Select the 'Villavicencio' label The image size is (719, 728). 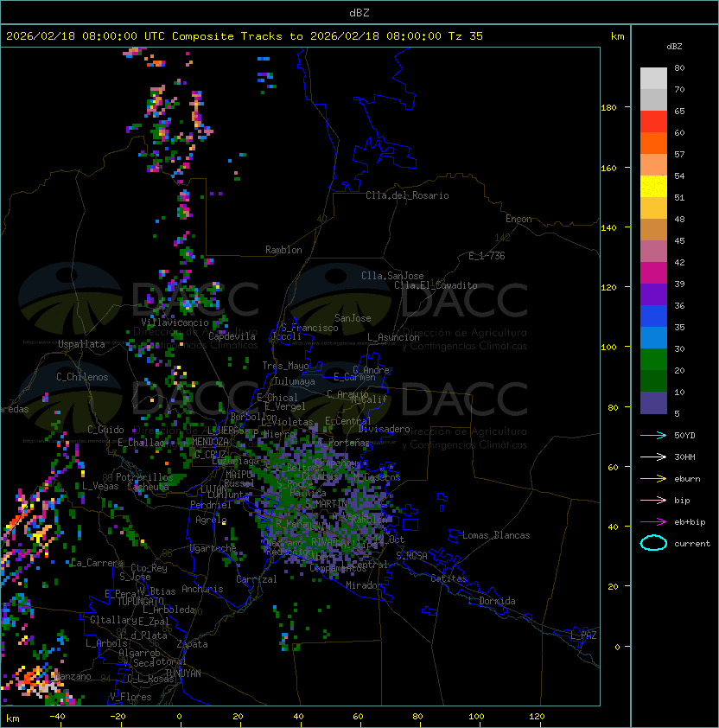[x=175, y=322]
